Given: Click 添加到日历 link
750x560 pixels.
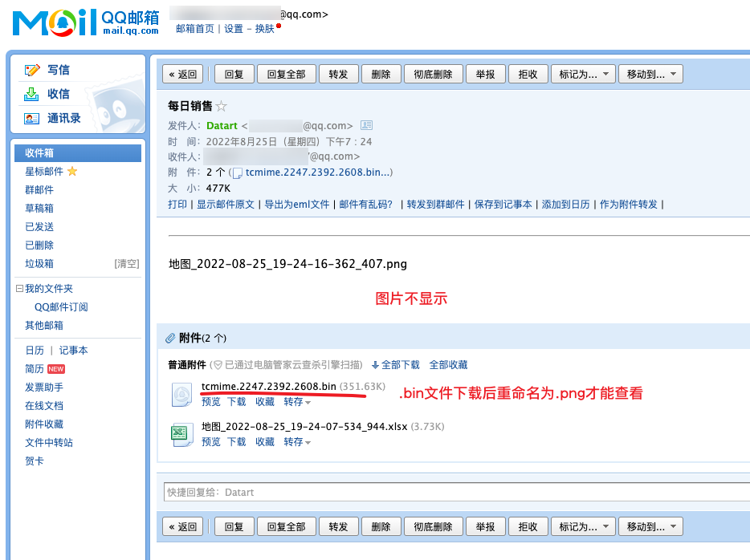Looking at the screenshot, I should (565, 205).
